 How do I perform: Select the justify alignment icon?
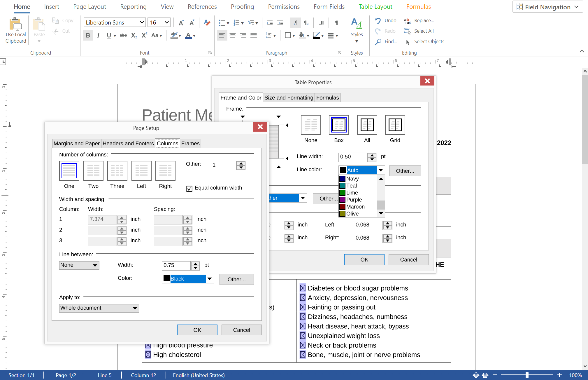coord(254,35)
